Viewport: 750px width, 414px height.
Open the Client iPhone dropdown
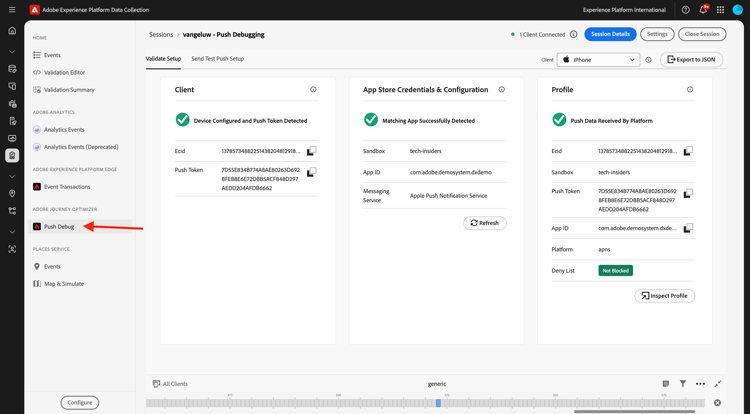coord(598,60)
